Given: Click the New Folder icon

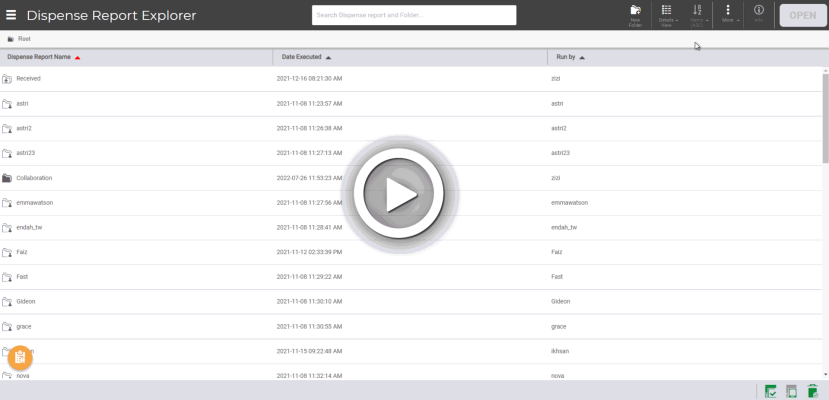Looking at the screenshot, I should click(635, 14).
